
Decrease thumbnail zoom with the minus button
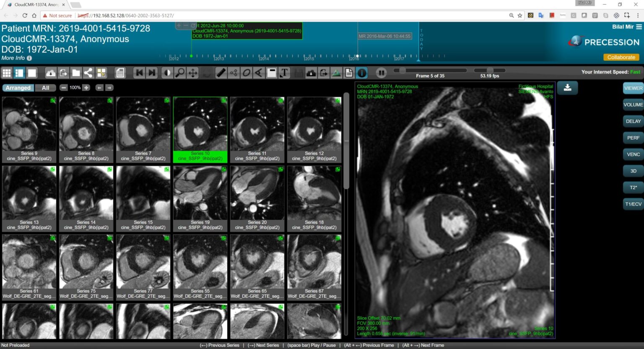(x=63, y=88)
